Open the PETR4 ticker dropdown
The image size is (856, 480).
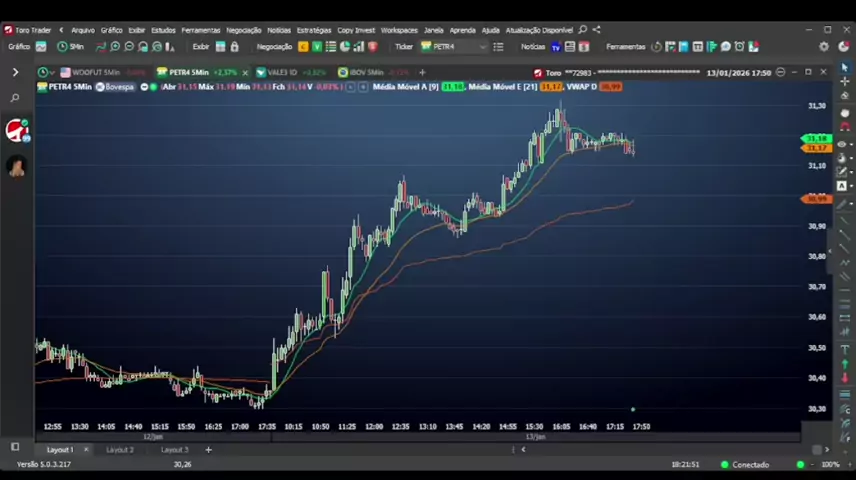pyautogui.click(x=482, y=47)
